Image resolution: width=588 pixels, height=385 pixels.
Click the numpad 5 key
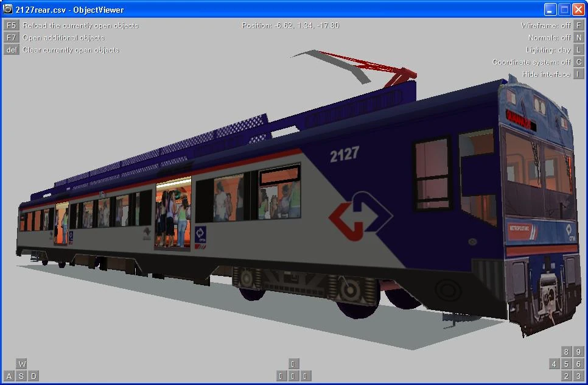tap(566, 364)
